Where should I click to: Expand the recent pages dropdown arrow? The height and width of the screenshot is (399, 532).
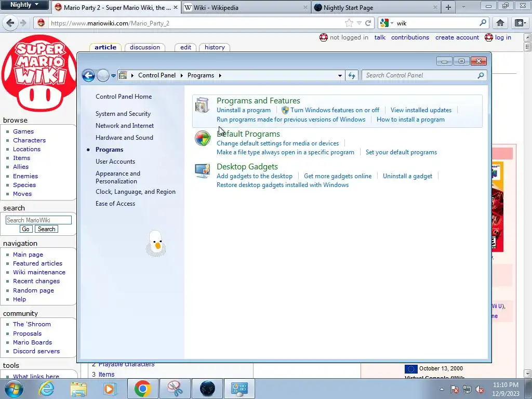tap(113, 76)
